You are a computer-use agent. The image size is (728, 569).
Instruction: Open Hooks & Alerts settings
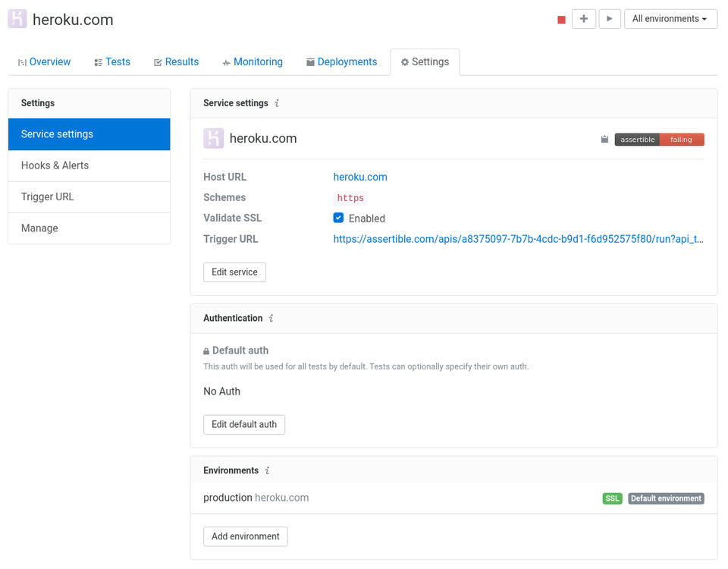(x=89, y=165)
